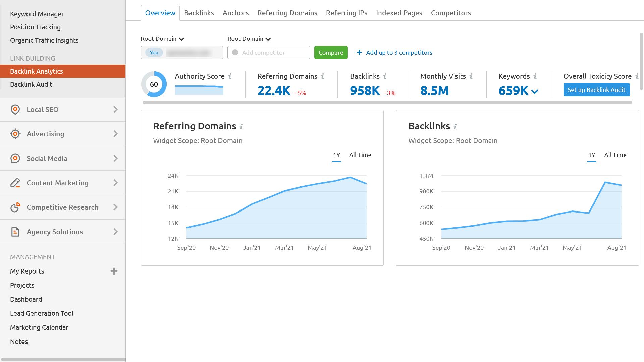
Task: Open the Referring Domains tab
Action: pyautogui.click(x=287, y=13)
